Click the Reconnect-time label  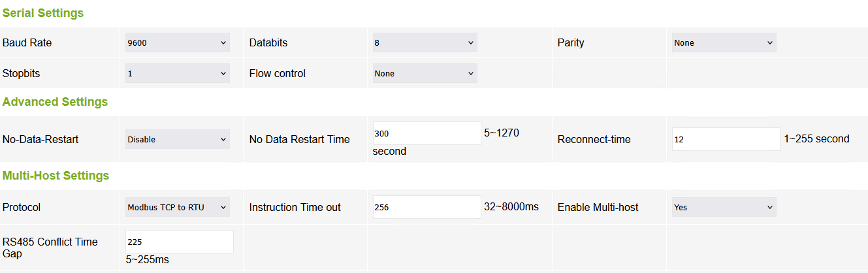point(594,139)
